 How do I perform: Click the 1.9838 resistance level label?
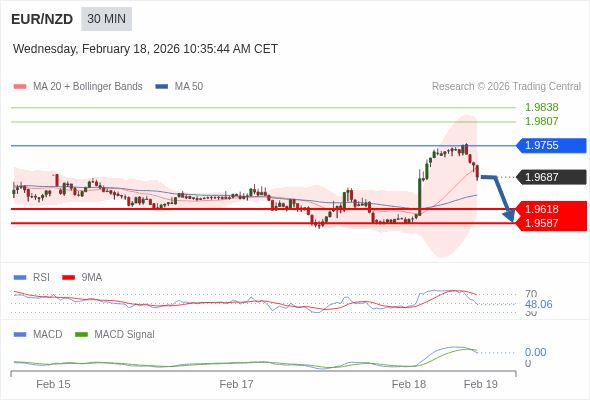point(541,107)
